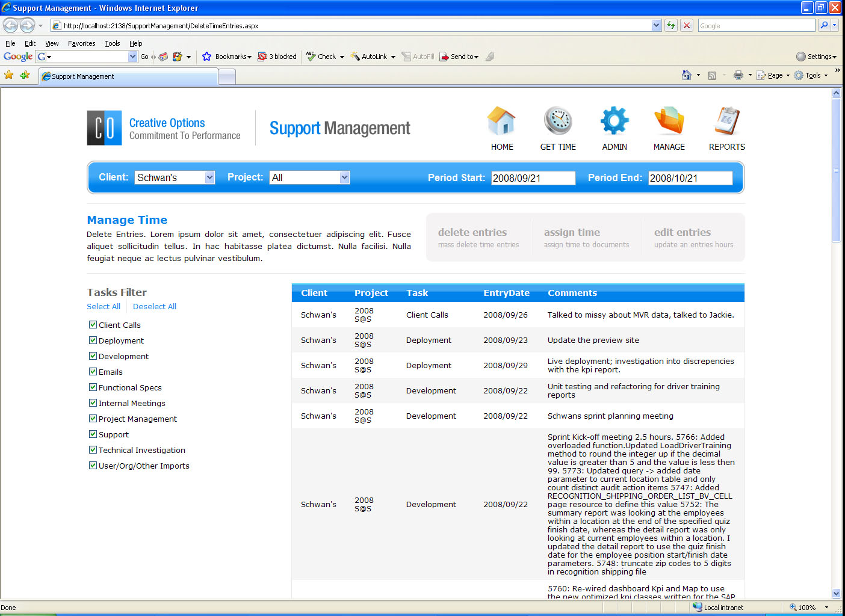Click the GET TIME clock icon
This screenshot has height=616, width=845.
558,121
